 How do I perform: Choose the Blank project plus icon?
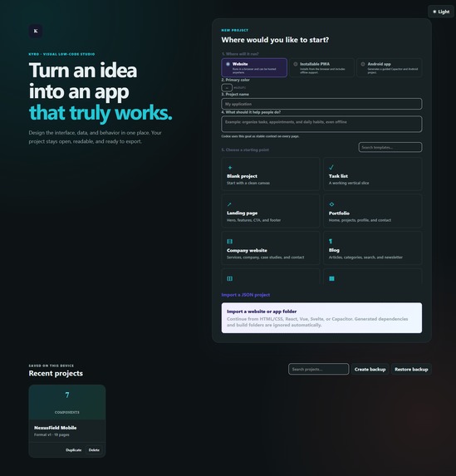pos(230,168)
